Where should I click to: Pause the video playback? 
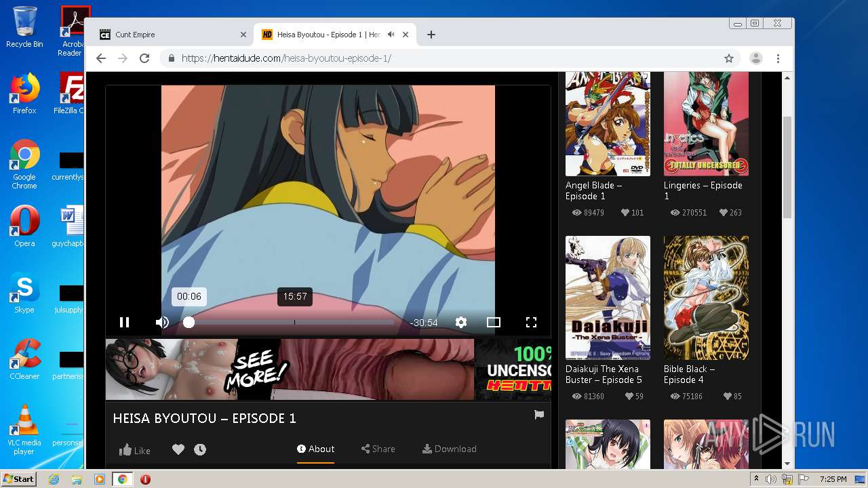click(124, 323)
